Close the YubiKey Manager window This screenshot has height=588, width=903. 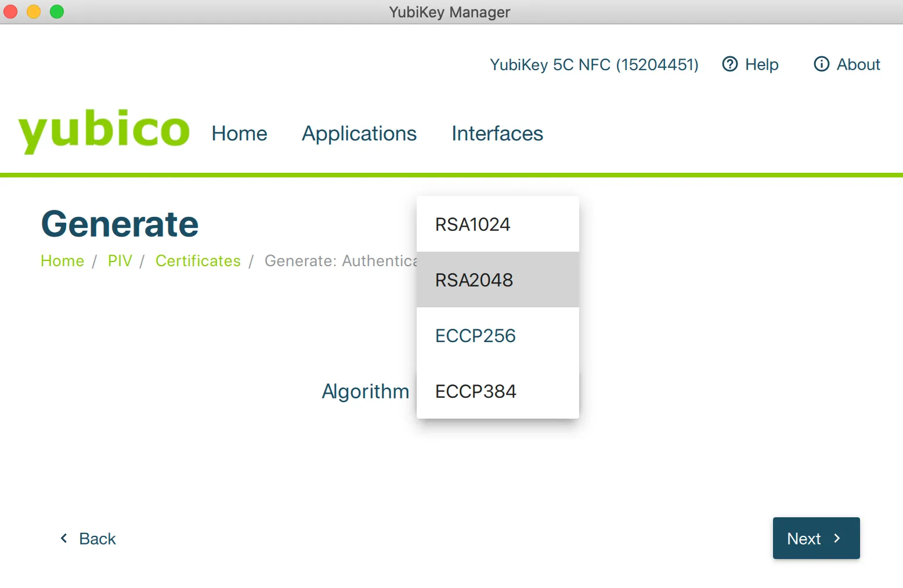[11, 12]
